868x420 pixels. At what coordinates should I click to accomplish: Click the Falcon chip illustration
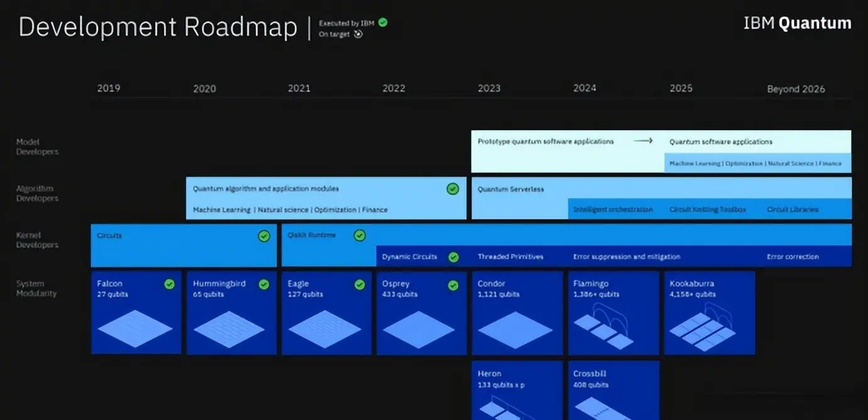[x=135, y=328]
